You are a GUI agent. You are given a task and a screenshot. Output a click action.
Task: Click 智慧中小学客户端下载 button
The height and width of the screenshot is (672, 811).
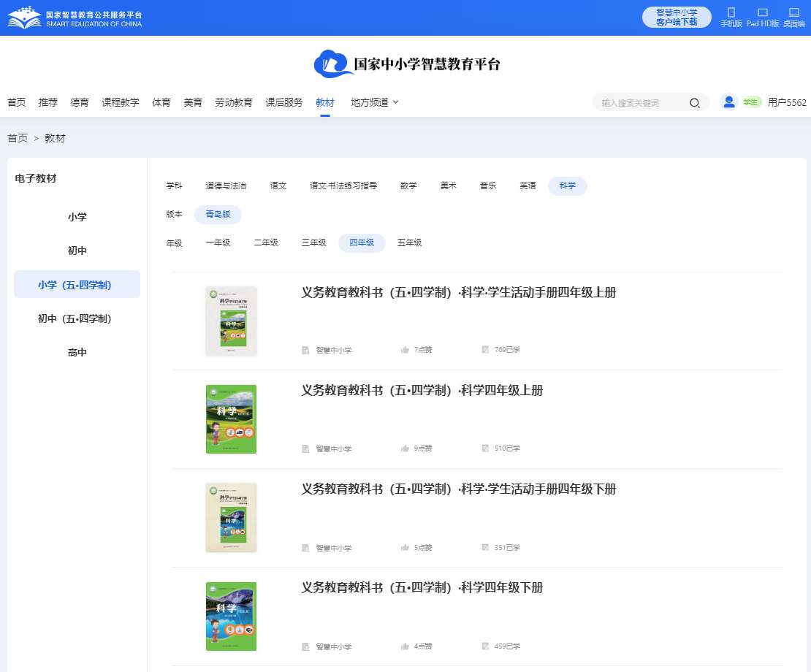[677, 17]
